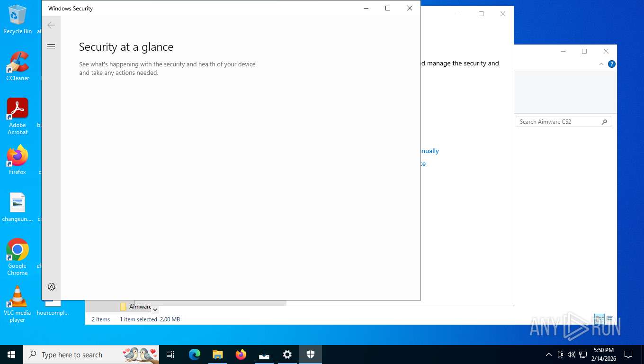Launch CCleaner from desktop
Viewport: 644px width, 364px height.
[x=18, y=66]
